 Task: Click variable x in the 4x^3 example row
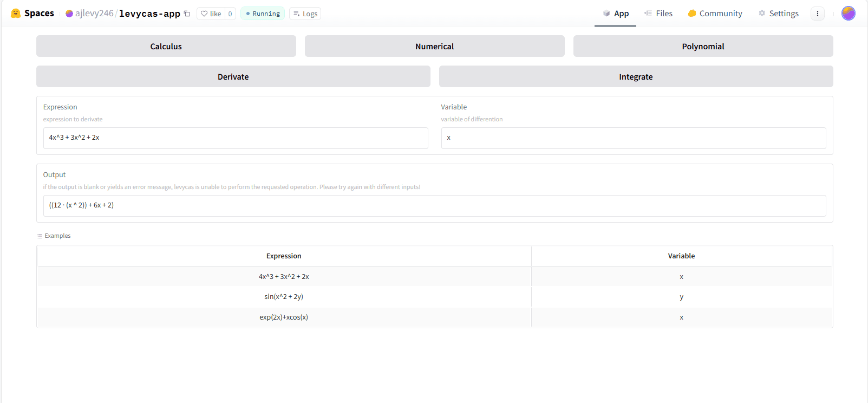coord(682,277)
